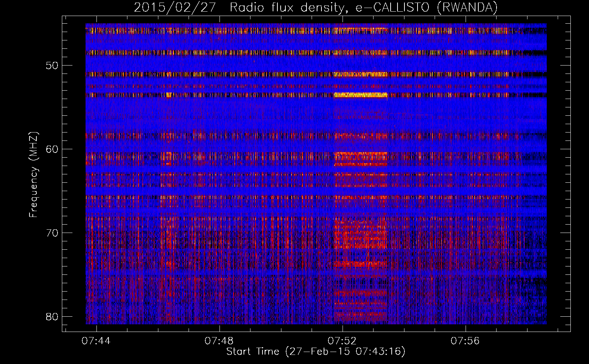Click the '07:48' time tick label
Image resolution: width=589 pixels, height=364 pixels.
[x=219, y=341]
